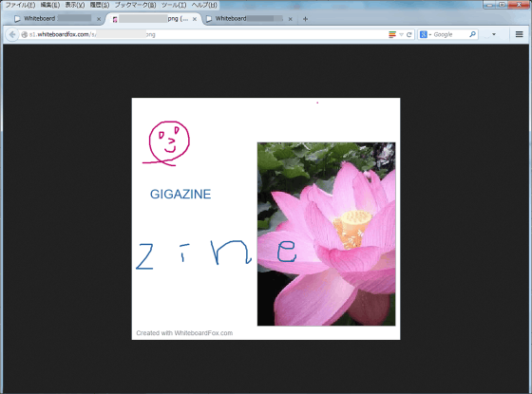The height and width of the screenshot is (394, 532).
Task: Open the hamburger menu button
Action: [x=519, y=34]
